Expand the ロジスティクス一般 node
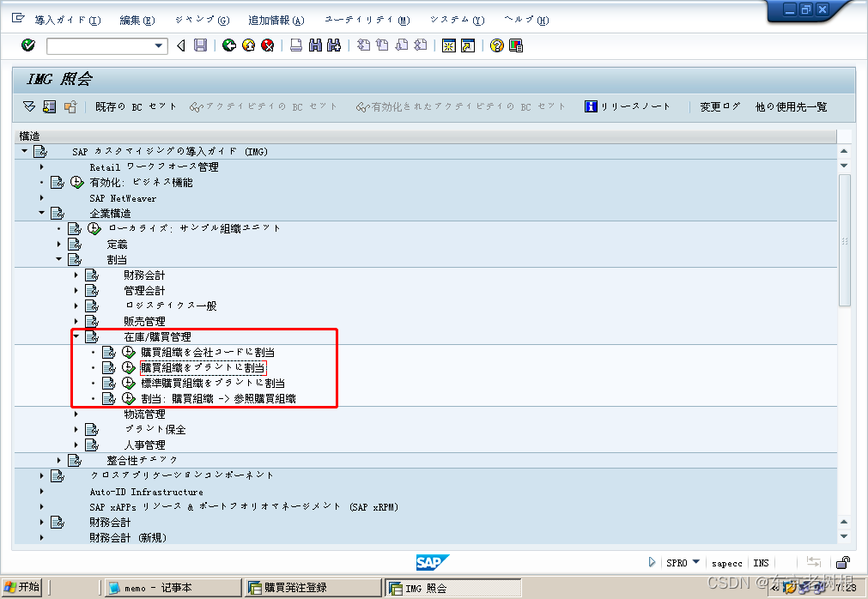Image resolution: width=868 pixels, height=599 pixels. click(76, 306)
